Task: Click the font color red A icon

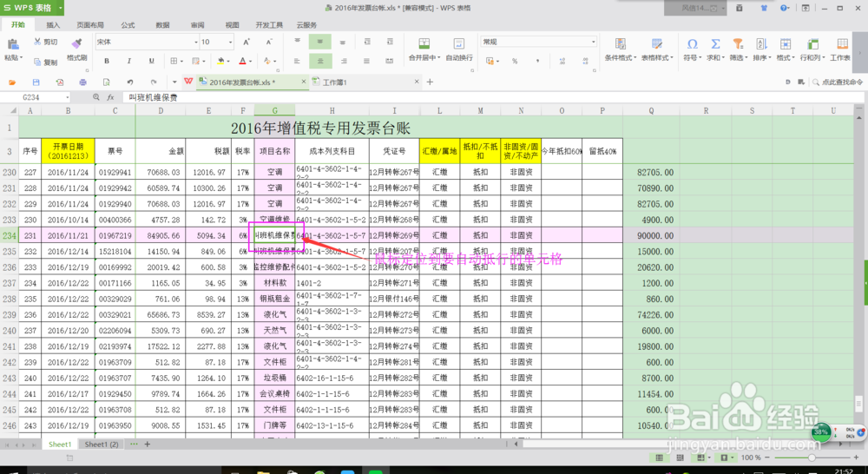Action: (x=242, y=61)
